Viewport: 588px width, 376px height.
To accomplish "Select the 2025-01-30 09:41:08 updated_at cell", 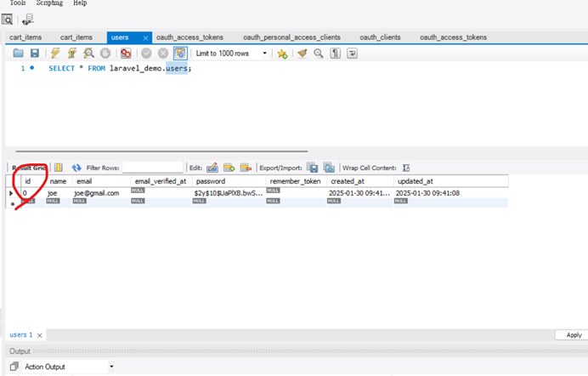I will point(451,193).
